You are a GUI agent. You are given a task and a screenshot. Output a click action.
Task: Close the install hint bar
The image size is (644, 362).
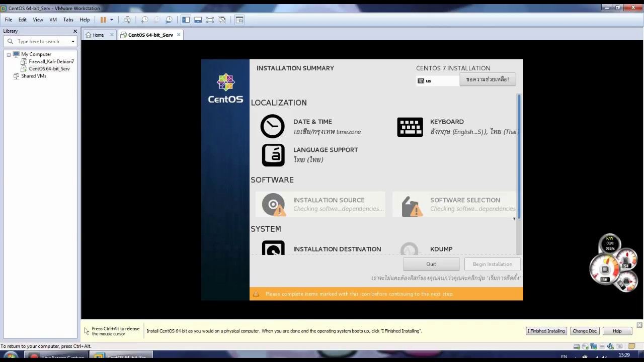pyautogui.click(x=639, y=325)
